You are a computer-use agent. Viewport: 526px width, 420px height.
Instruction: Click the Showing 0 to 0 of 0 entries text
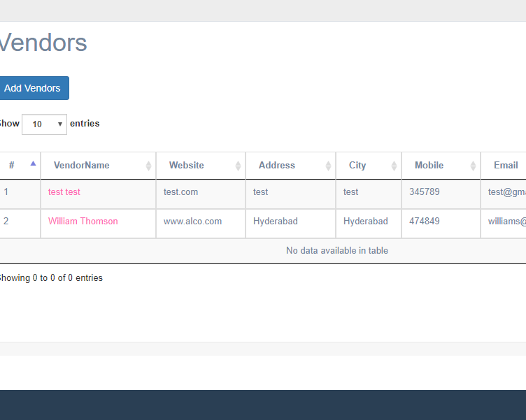(51, 278)
